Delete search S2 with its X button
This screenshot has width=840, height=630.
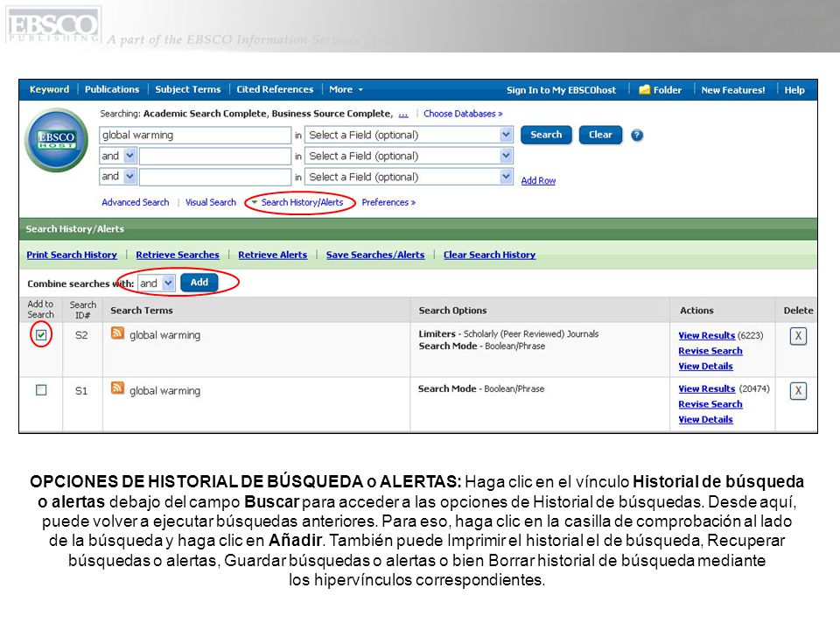798,336
